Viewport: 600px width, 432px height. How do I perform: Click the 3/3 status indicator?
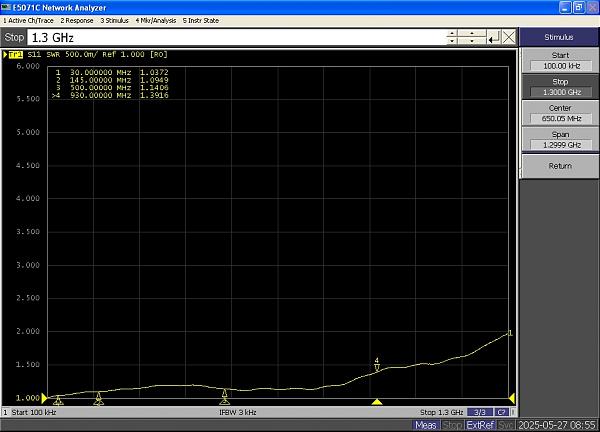point(480,412)
